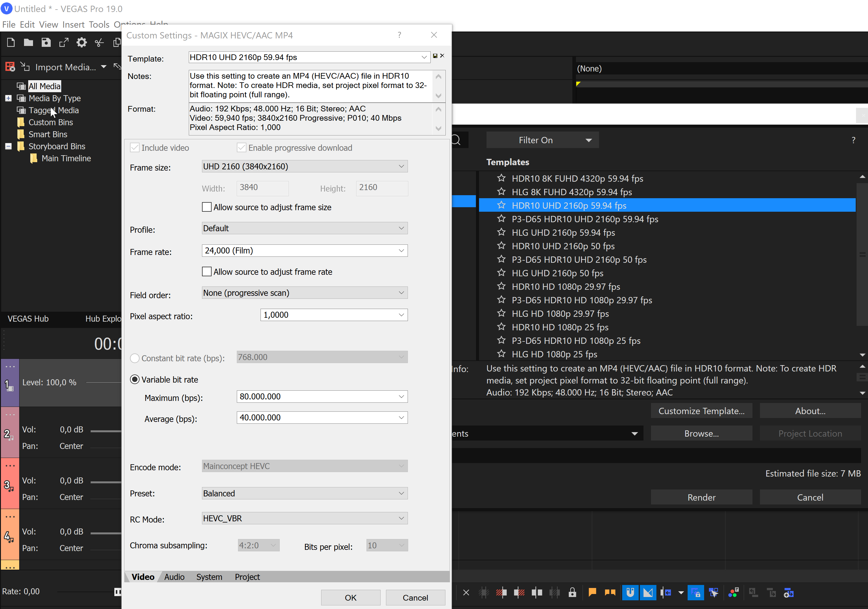Click the Lock event padlock icon
Screen dimensions: 868x609
[572, 592]
